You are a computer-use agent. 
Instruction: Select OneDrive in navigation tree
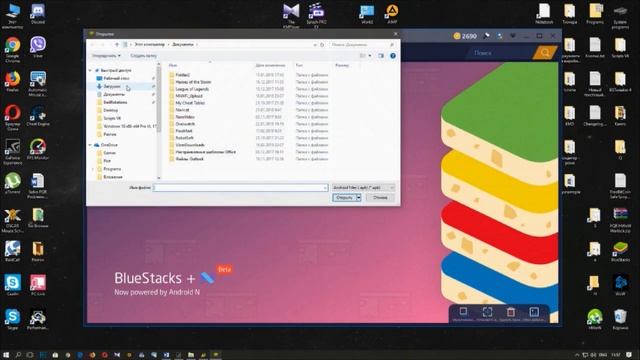109,145
